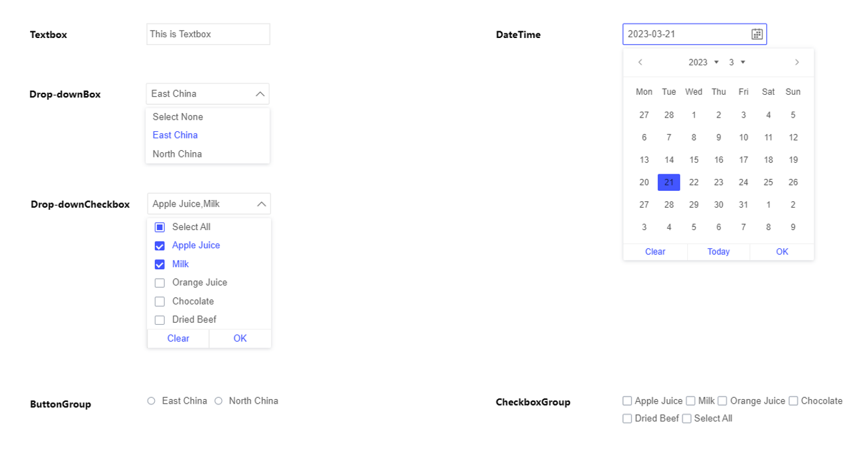Go to previous month using left arrow
Image resolution: width=868 pixels, height=456 pixels.
point(641,62)
